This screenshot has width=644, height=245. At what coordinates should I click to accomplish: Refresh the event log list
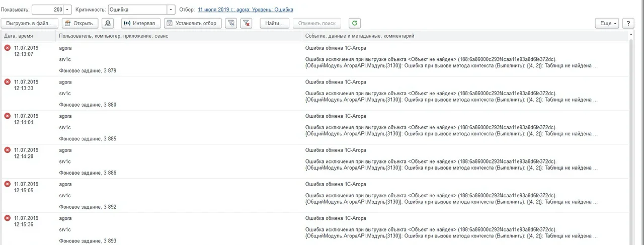(x=355, y=23)
